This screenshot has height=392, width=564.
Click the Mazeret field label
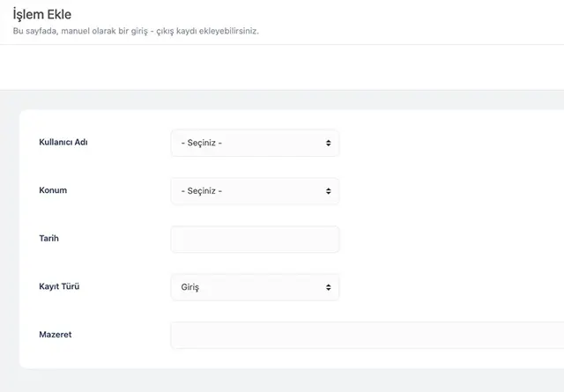tap(56, 334)
